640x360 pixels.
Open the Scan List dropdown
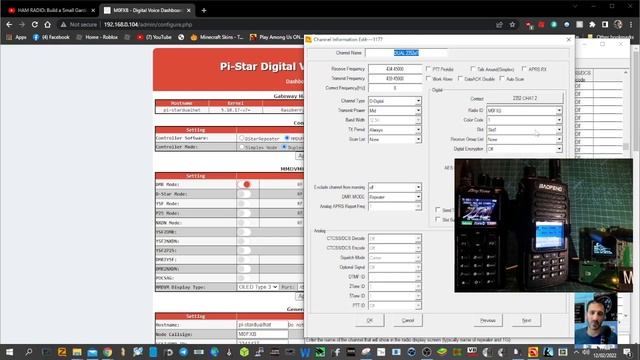click(x=395, y=140)
